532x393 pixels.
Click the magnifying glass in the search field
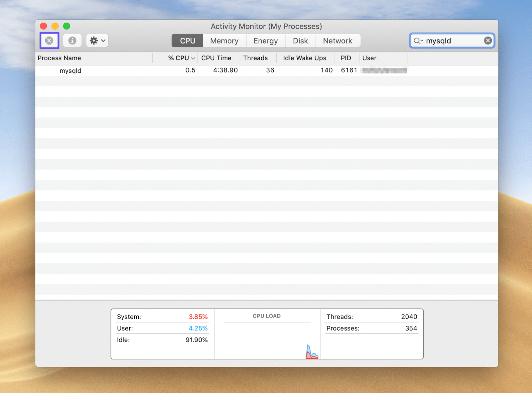(417, 41)
